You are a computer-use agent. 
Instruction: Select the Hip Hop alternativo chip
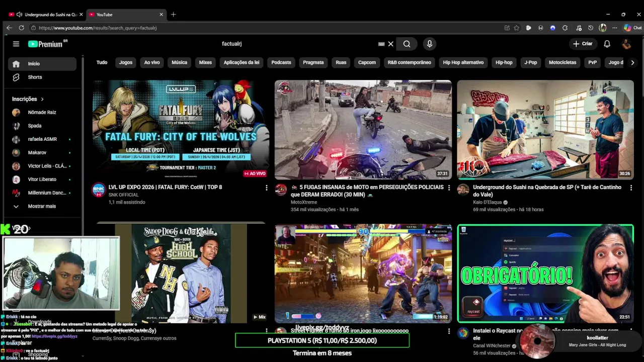click(x=463, y=62)
